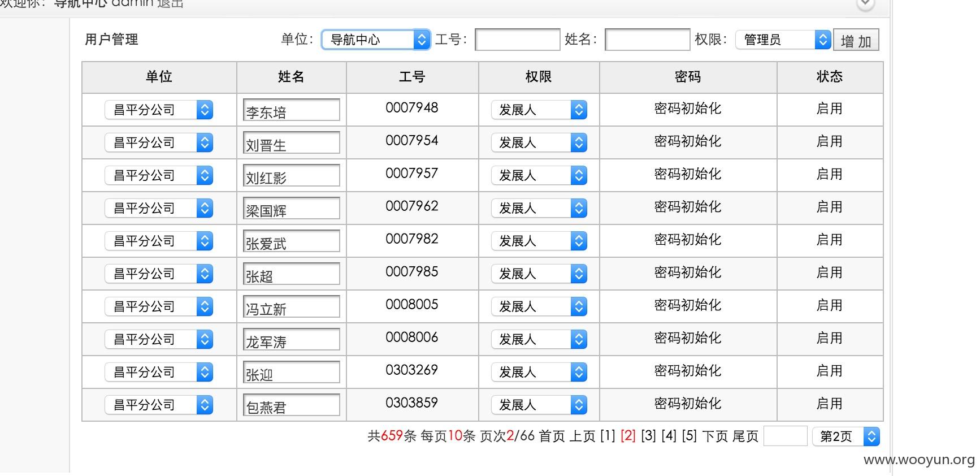Click 密码初始化 for 张超
Screen dimensions: 980x476
point(688,272)
